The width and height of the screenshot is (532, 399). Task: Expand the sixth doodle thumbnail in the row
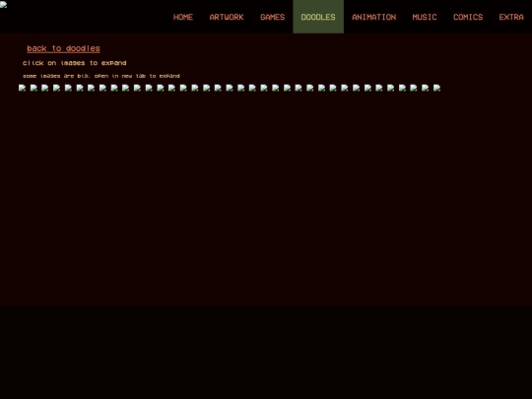[80, 88]
